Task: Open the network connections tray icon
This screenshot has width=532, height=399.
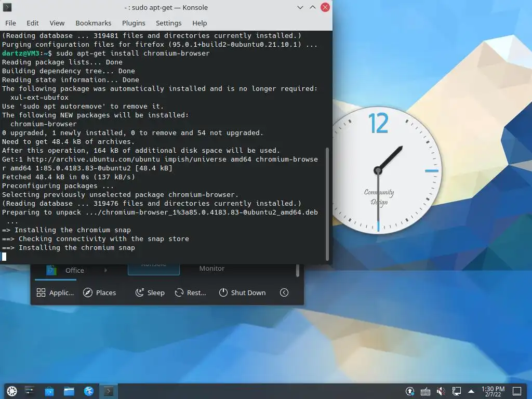Action: (x=456, y=392)
